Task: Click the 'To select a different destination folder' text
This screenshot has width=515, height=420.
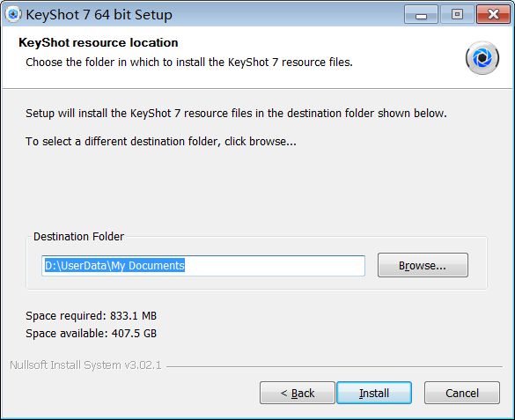Action: [x=161, y=142]
